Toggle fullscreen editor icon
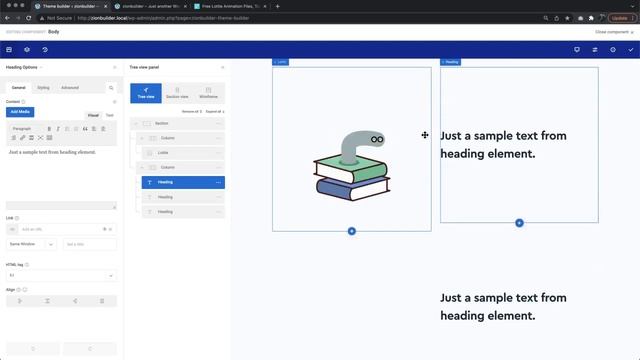The height and width of the screenshot is (360, 640). pyautogui.click(x=40, y=138)
